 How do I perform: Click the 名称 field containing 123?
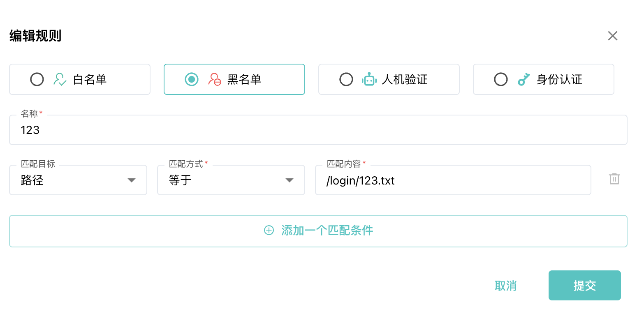318,130
